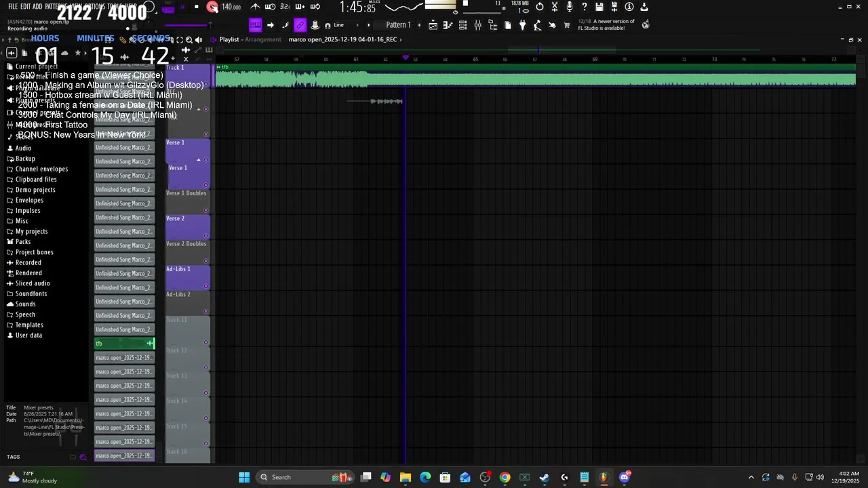Open the Pattern 1 selector

click(x=398, y=25)
